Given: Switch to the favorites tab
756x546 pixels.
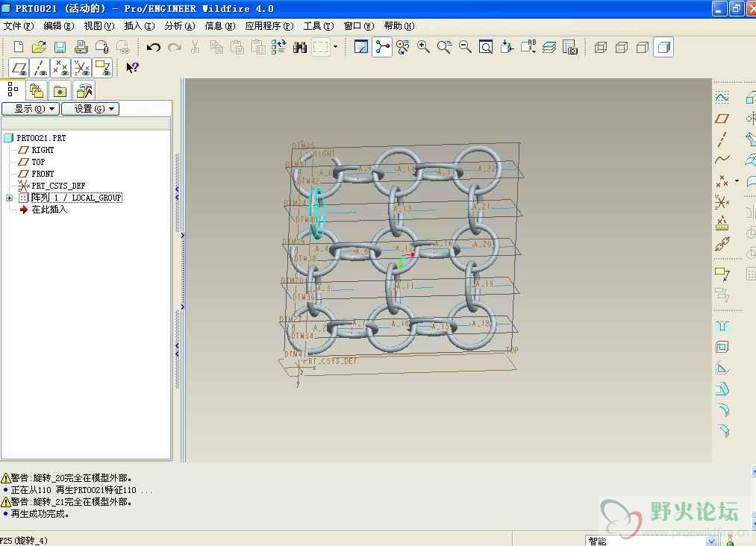Looking at the screenshot, I should coord(60,90).
